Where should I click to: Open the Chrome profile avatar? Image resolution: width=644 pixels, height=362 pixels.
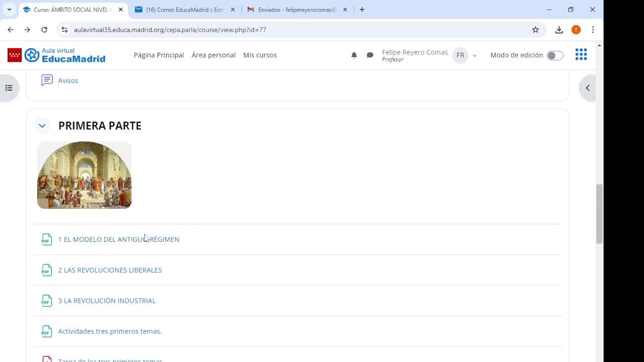click(576, 30)
